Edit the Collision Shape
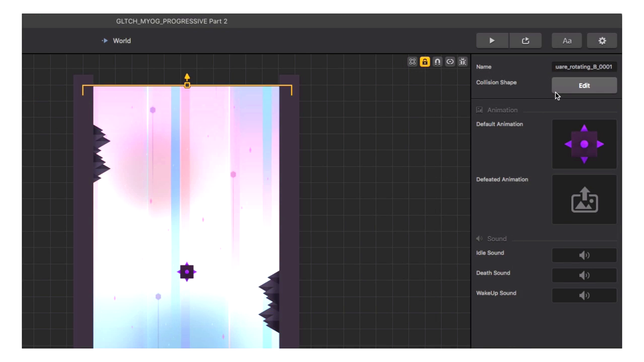 coord(584,85)
